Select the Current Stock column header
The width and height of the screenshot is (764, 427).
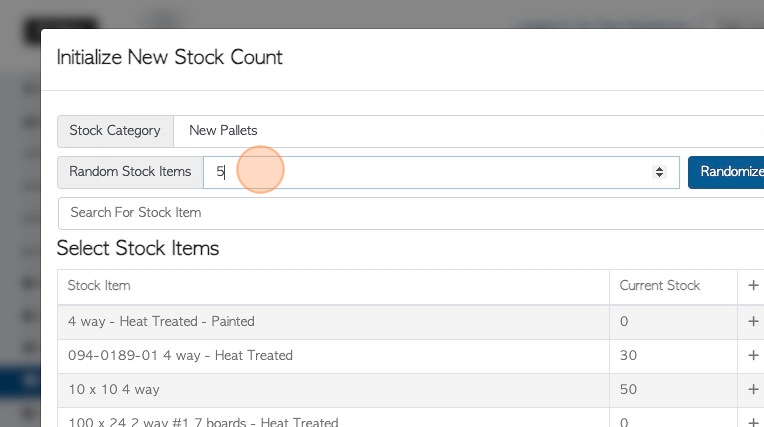[660, 286]
